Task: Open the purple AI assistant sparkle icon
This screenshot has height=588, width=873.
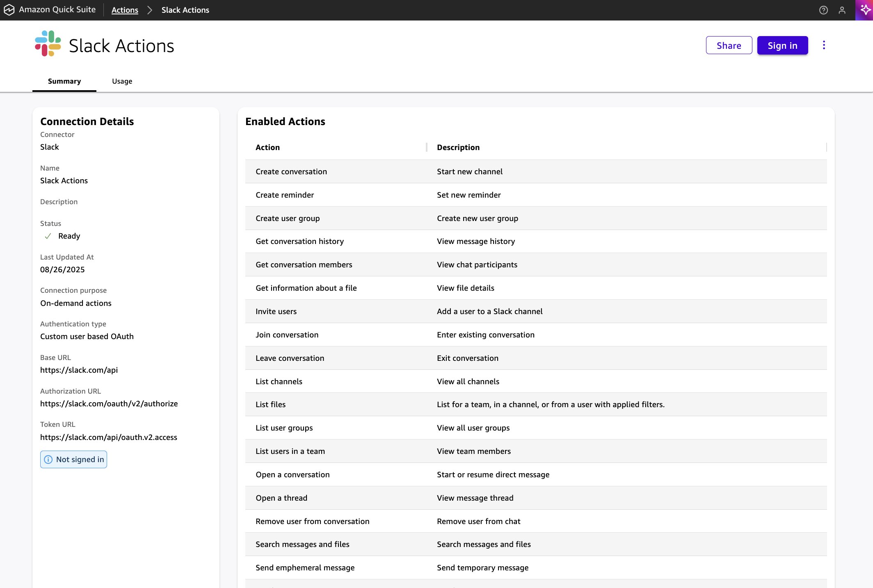Action: 864,10
